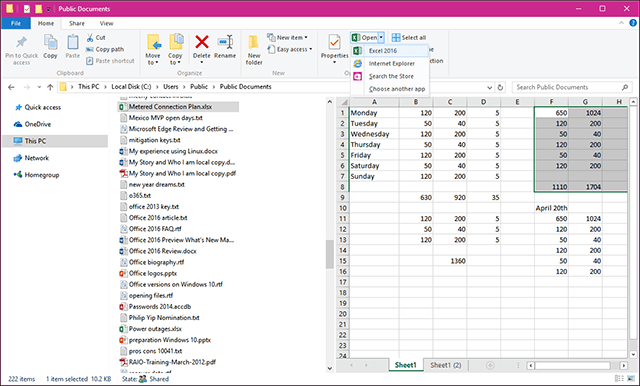The height and width of the screenshot is (386, 640).
Task: Click the Back navigation arrow
Action: pyautogui.click(x=11, y=87)
